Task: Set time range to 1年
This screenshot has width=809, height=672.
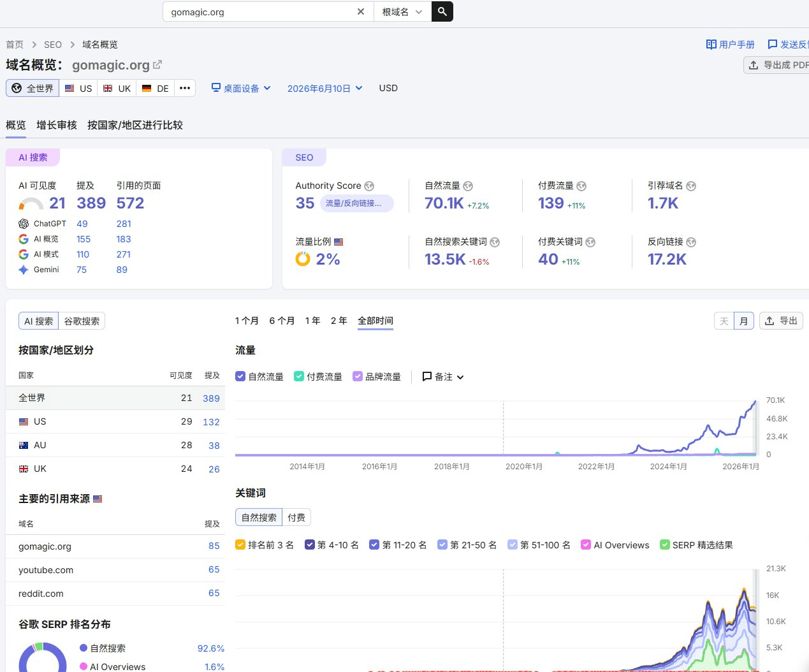Action: tap(312, 321)
